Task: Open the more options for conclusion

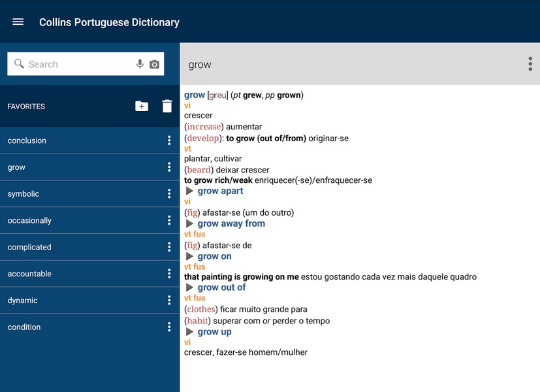Action: click(169, 140)
